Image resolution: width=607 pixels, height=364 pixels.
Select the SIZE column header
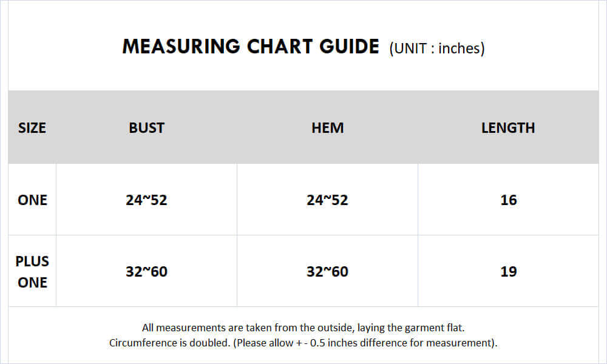[32, 128]
